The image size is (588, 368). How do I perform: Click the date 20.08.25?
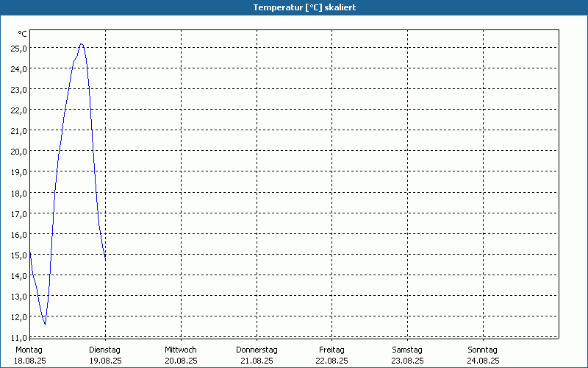(181, 361)
